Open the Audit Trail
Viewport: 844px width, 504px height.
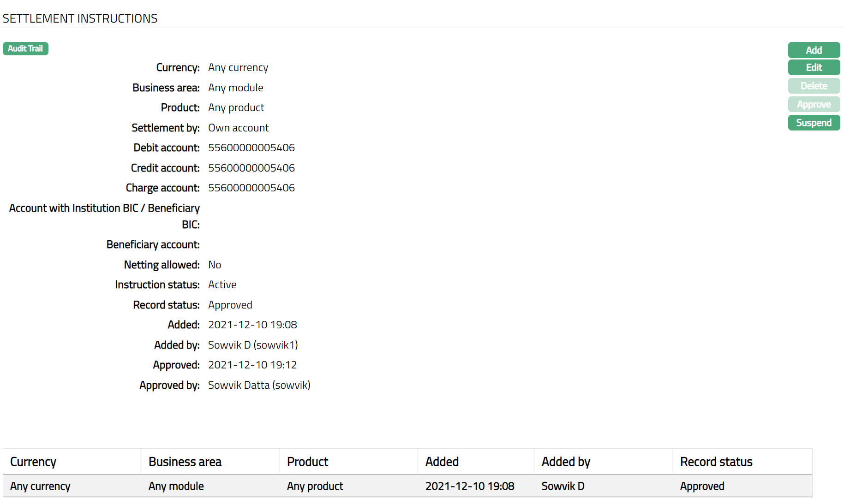coord(25,48)
